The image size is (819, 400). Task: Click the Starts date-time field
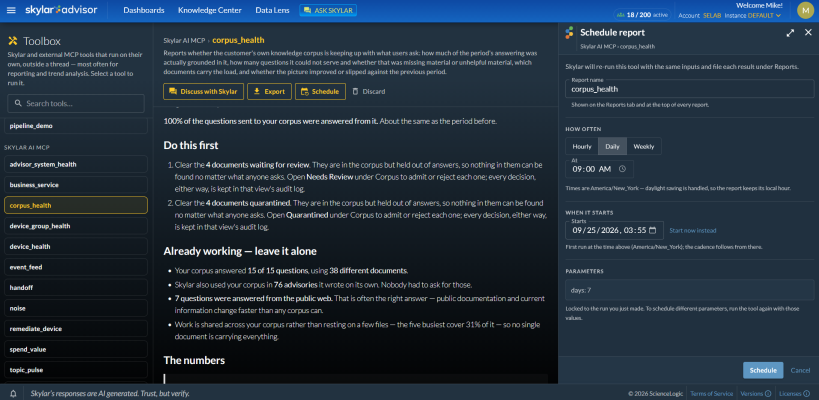[614, 230]
